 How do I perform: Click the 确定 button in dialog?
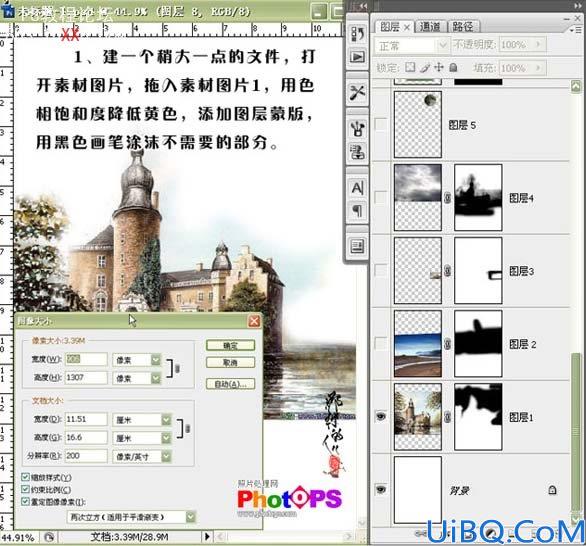click(x=230, y=345)
